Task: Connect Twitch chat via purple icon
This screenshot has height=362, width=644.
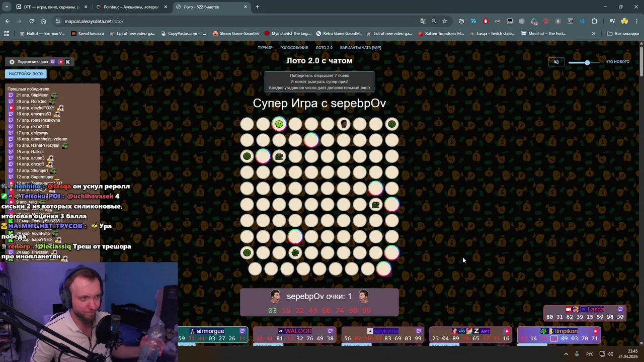Action: click(x=53, y=62)
